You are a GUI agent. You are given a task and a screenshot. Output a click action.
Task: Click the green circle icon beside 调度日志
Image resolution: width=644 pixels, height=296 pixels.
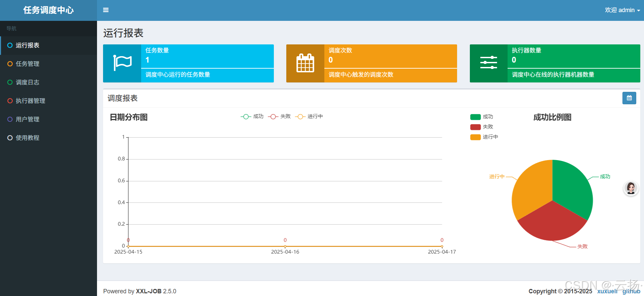(10, 82)
